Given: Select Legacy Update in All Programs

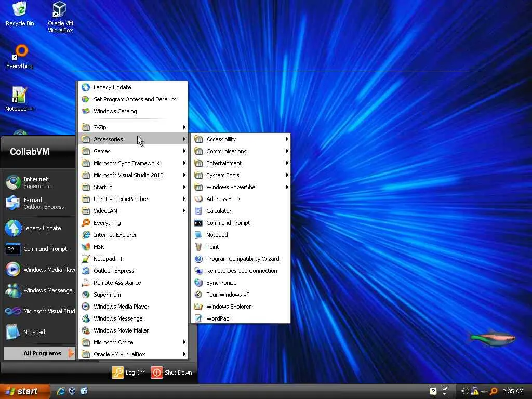Looking at the screenshot, I should [x=133, y=87].
